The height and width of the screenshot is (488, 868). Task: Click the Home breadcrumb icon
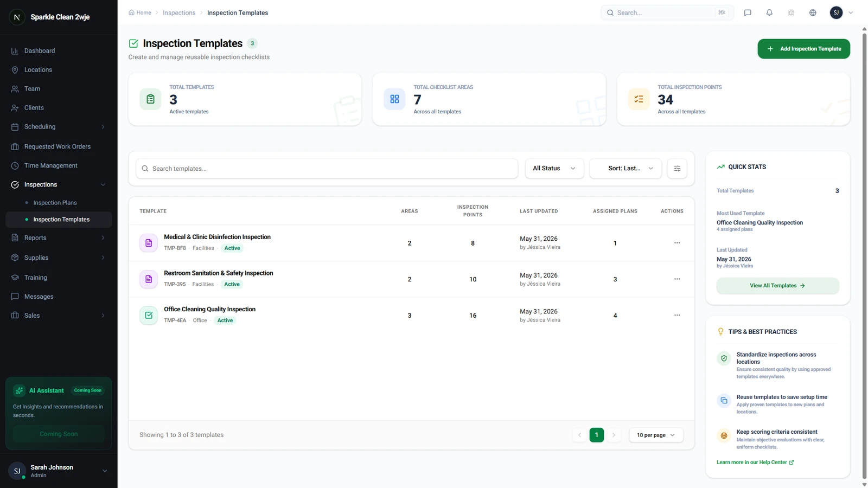tap(131, 12)
